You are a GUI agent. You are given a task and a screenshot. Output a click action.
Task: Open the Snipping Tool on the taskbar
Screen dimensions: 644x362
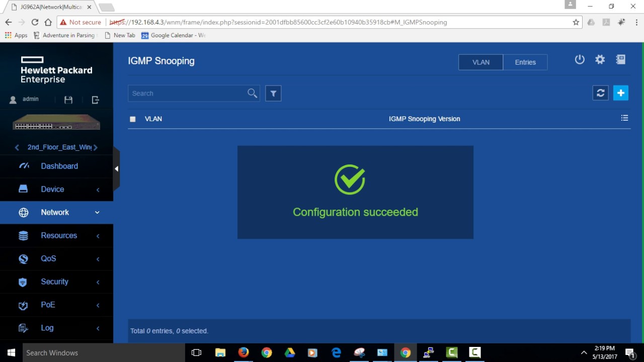(x=359, y=352)
